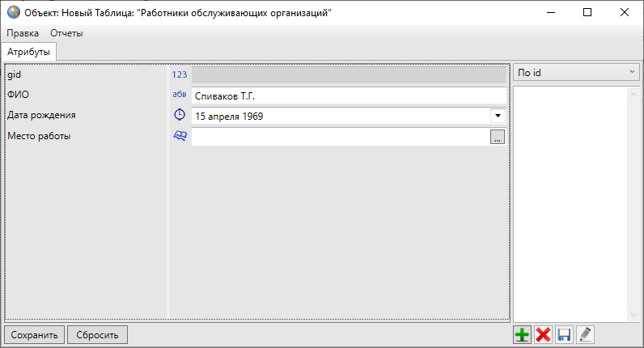Click the ellipsis browse button for Место работы
The image size is (644, 348).
[498, 137]
